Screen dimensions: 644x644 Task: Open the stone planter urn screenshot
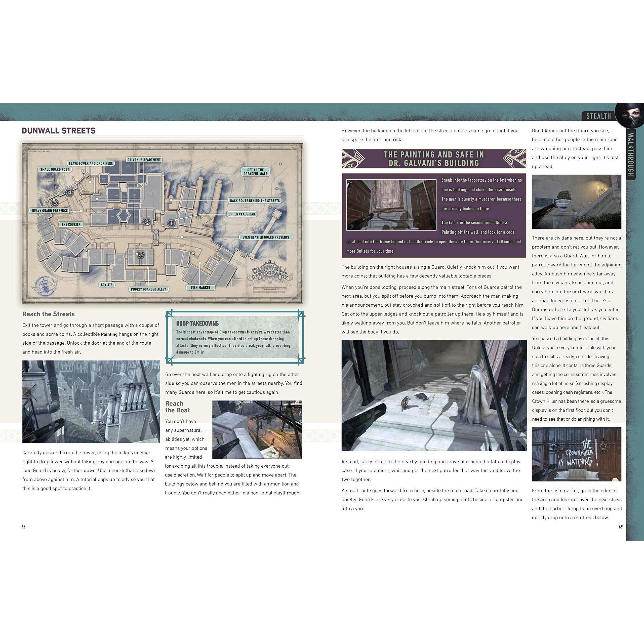pos(577,202)
